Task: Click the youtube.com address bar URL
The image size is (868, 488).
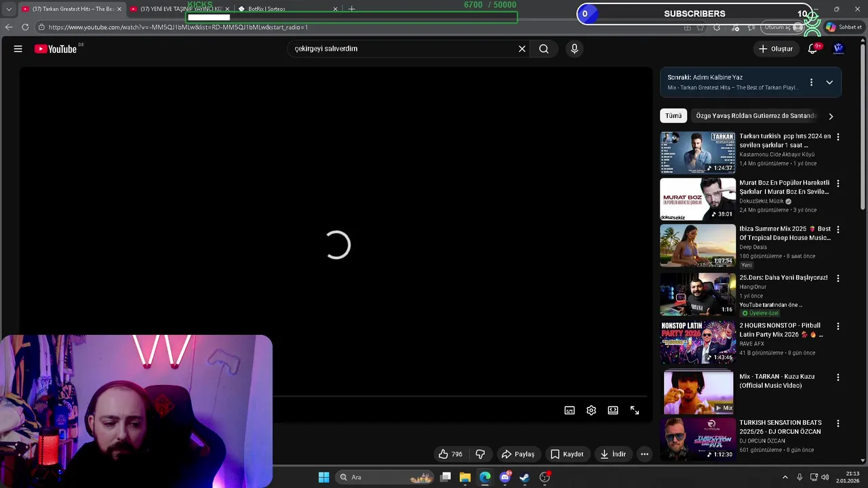Action: tap(178, 27)
